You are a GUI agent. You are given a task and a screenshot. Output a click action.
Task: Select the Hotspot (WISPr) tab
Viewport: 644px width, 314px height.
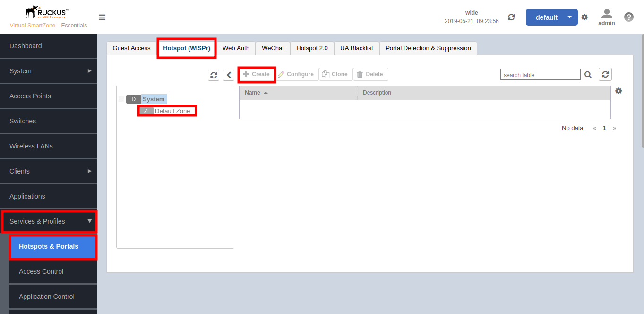187,48
